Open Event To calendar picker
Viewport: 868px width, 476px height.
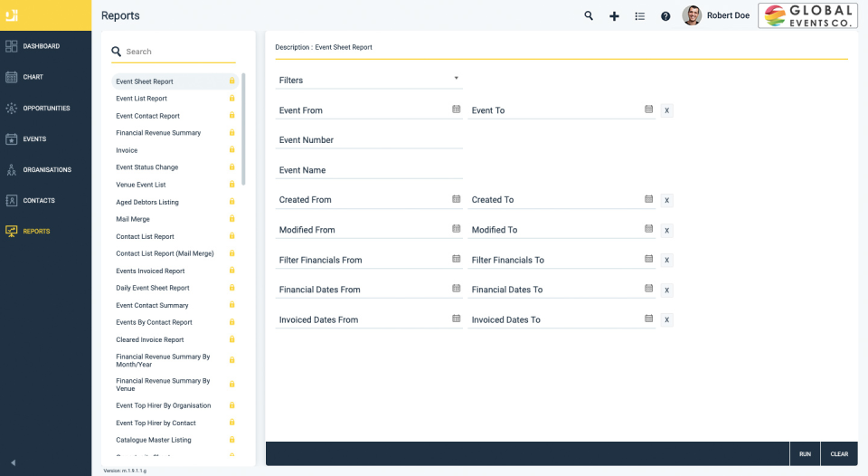[649, 109]
